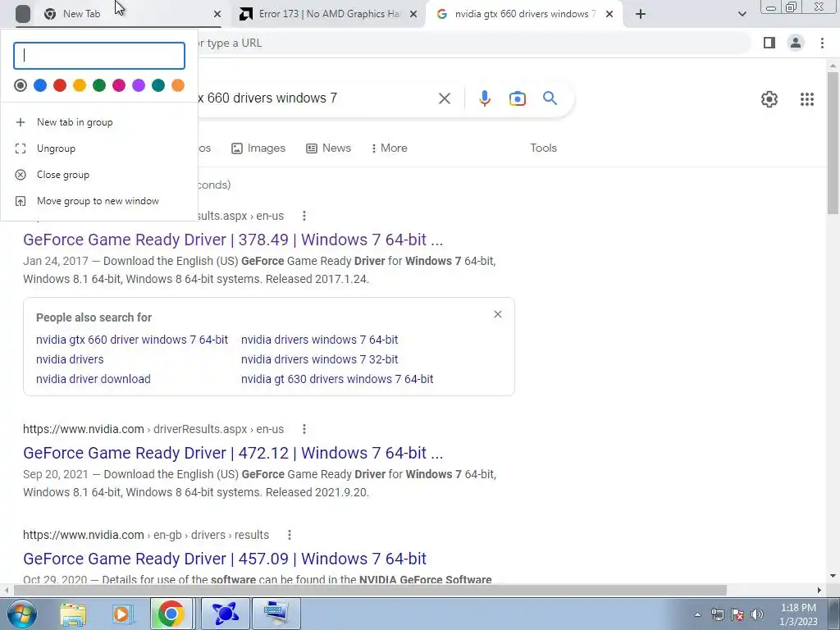Open nvidia driver download suggestion

(94, 379)
